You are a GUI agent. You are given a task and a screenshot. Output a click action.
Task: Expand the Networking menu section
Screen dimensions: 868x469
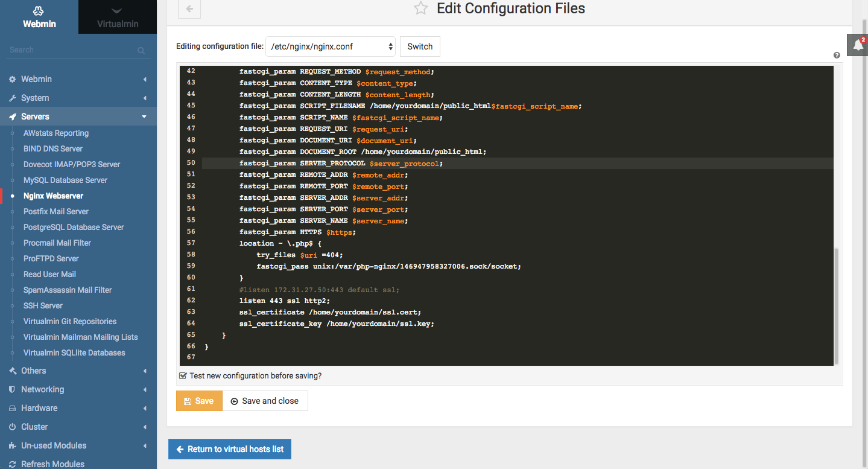click(78, 389)
